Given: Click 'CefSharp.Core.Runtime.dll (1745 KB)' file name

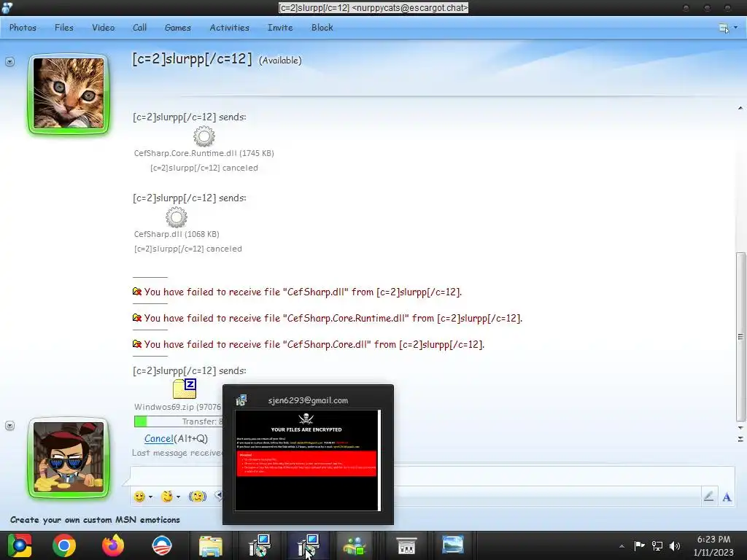Looking at the screenshot, I should 204,153.
